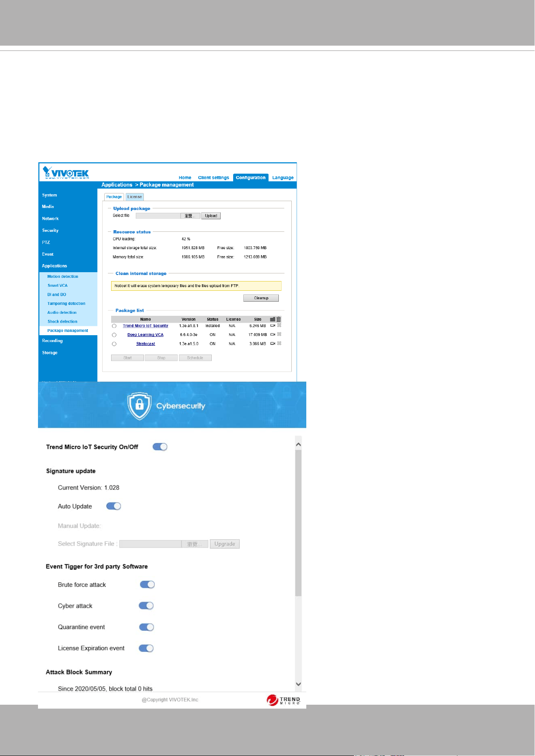Viewport: 535px width, 756px height.
Task: Expand the Network section in sidebar
Action: 51,218
